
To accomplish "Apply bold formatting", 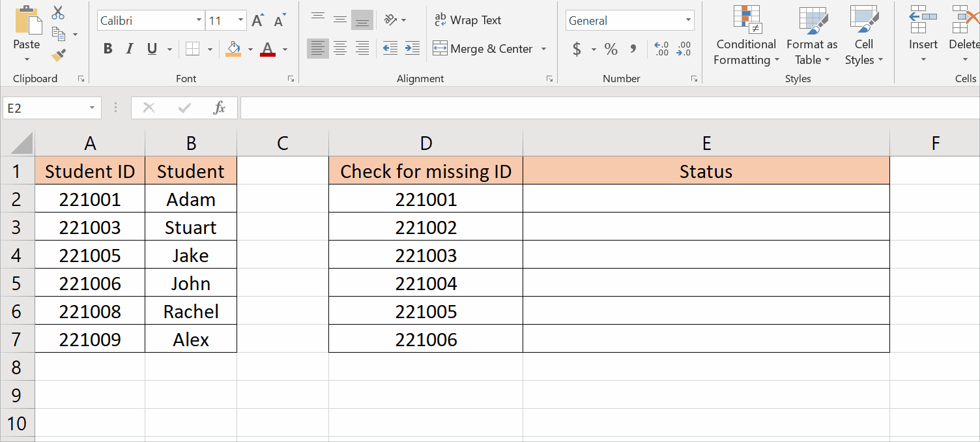I will point(108,49).
